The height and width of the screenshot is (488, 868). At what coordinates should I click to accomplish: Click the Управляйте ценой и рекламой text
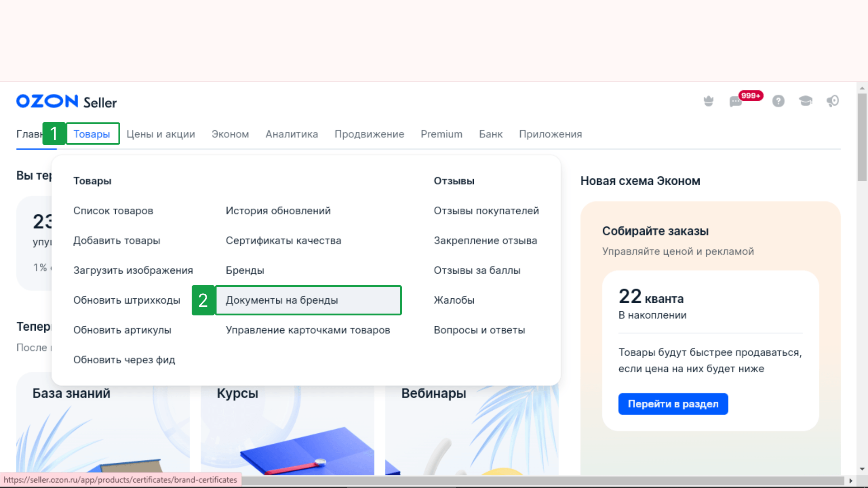pos(678,251)
